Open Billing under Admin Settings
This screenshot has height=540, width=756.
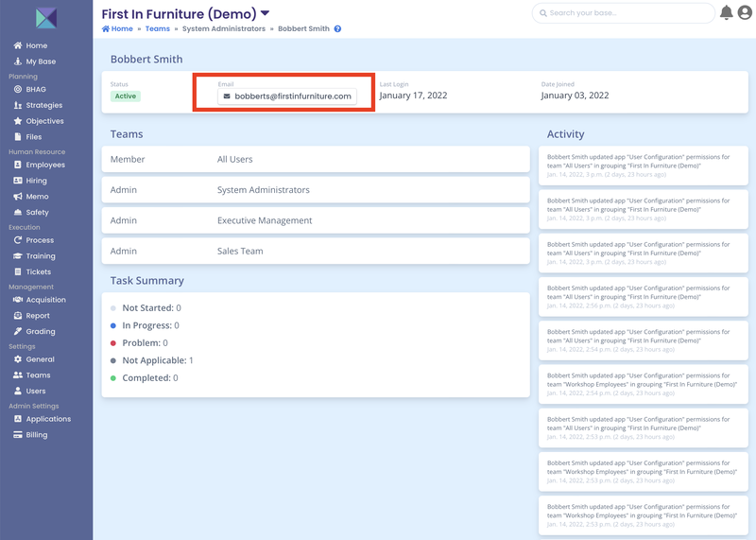click(37, 435)
